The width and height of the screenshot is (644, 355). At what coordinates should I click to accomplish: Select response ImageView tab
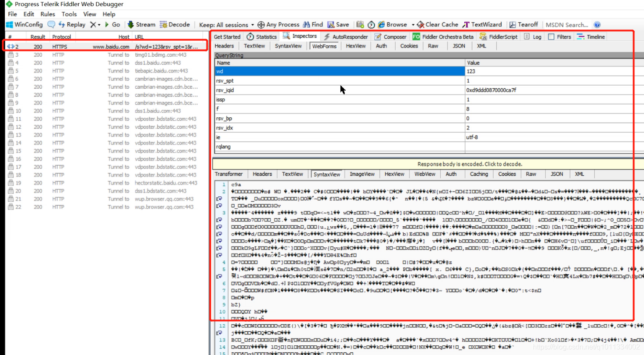point(362,174)
